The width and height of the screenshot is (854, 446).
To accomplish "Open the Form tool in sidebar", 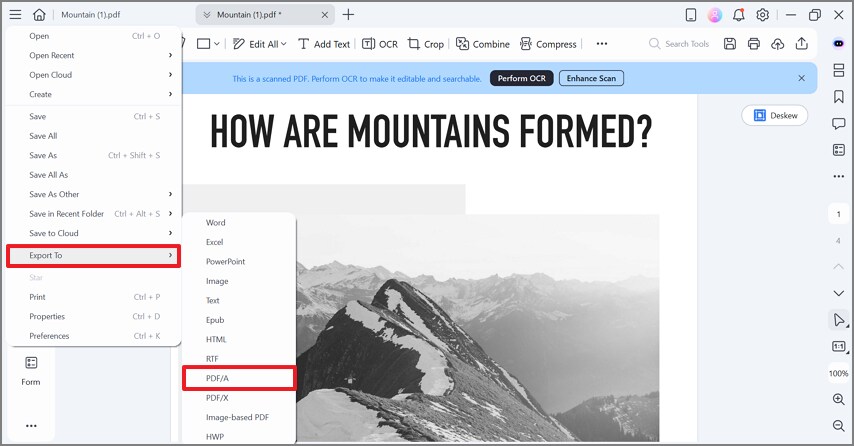I will coord(31,371).
